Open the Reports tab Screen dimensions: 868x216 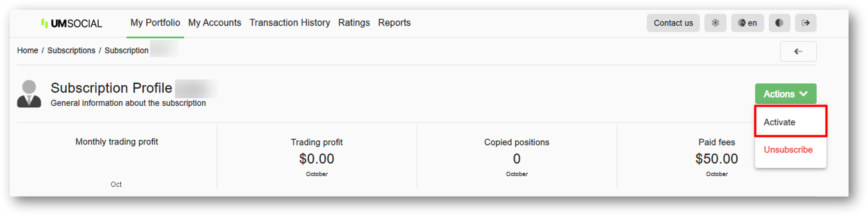tap(394, 23)
